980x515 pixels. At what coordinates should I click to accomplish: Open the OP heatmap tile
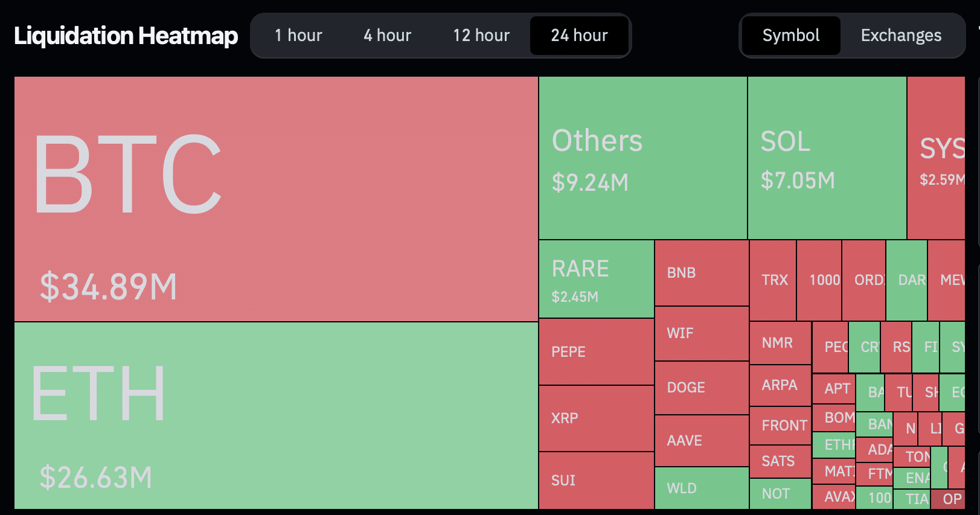948,499
